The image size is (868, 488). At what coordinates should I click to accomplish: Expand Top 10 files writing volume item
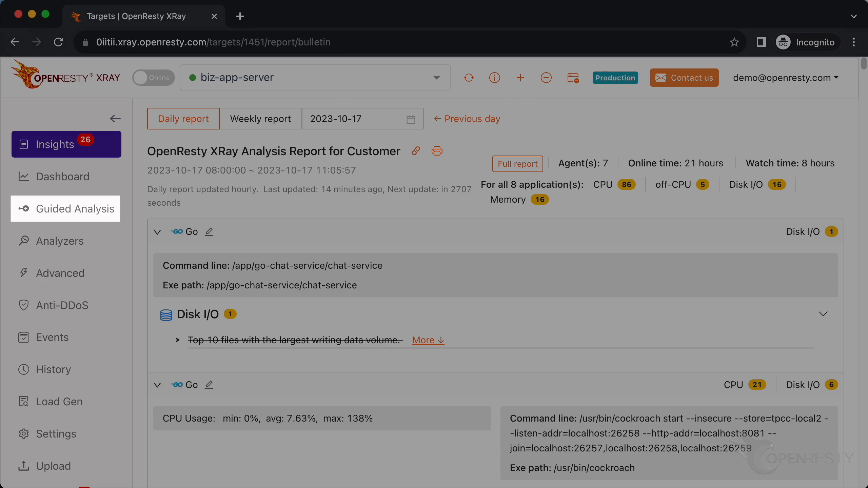pyautogui.click(x=177, y=340)
